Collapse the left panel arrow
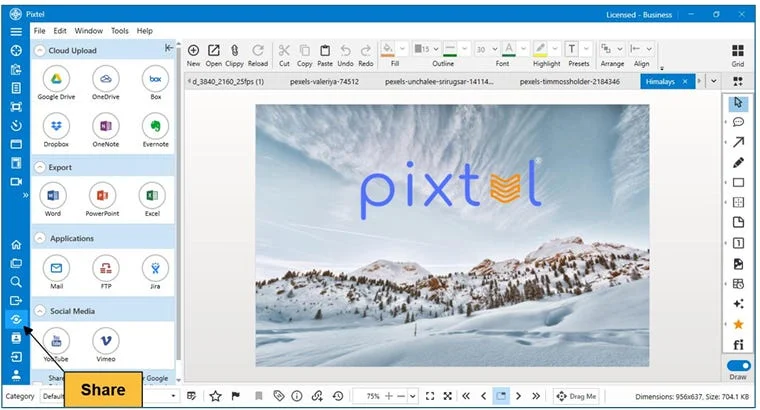760x410 pixels. click(x=168, y=47)
